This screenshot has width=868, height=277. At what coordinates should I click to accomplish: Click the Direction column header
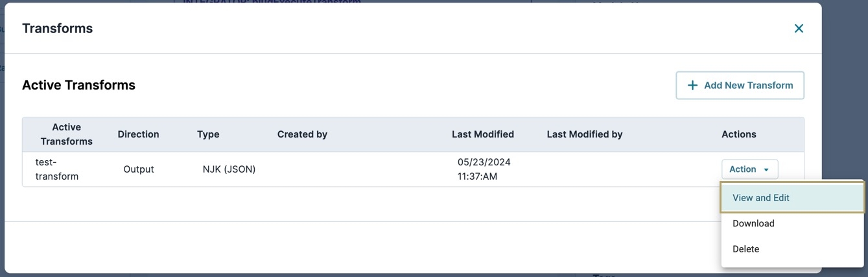[138, 134]
